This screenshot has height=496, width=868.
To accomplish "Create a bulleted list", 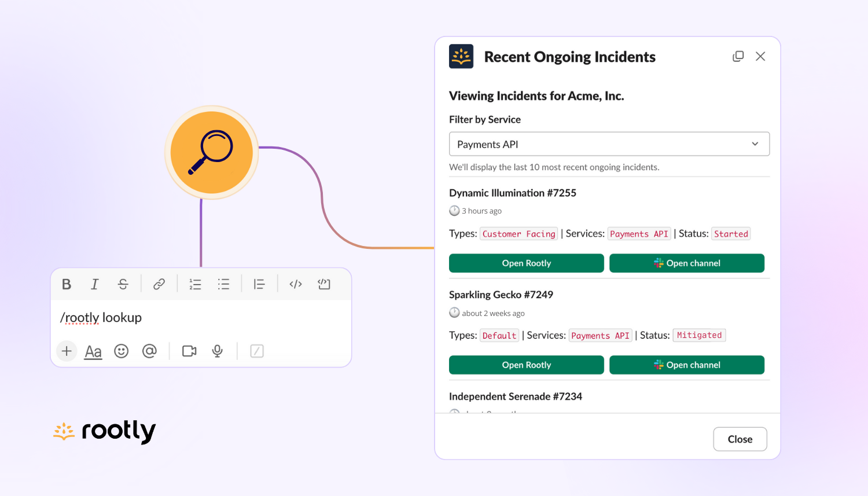I will pyautogui.click(x=224, y=284).
